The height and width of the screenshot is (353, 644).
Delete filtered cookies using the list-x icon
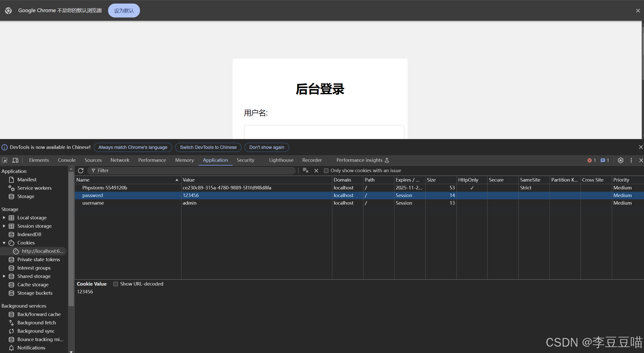point(305,170)
